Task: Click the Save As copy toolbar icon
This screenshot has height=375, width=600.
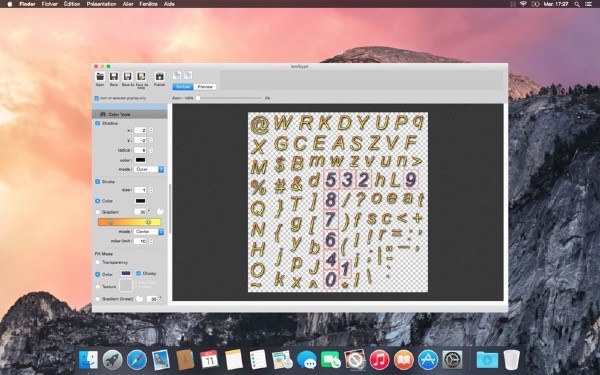Action: click(141, 77)
